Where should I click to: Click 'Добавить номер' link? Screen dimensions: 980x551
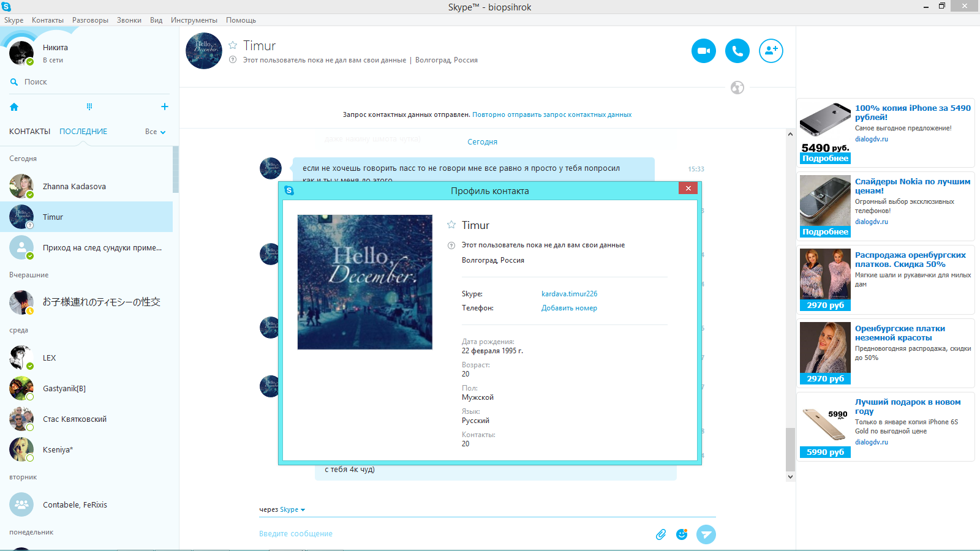569,308
